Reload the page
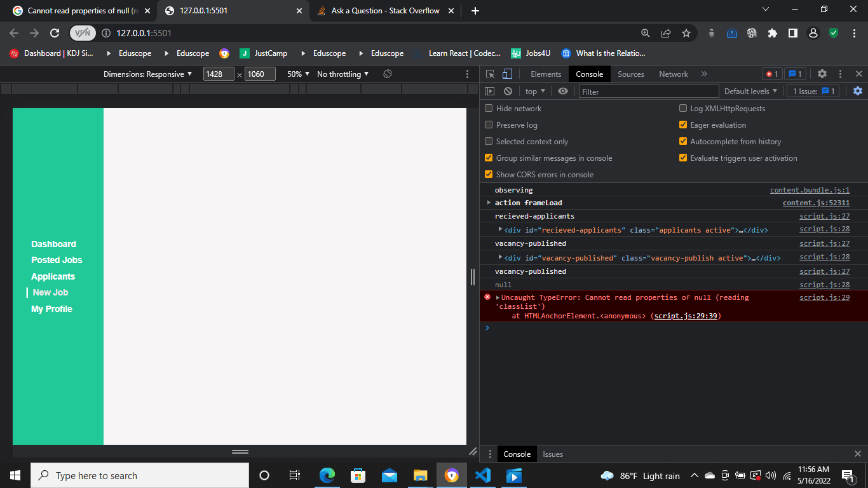 (x=55, y=33)
